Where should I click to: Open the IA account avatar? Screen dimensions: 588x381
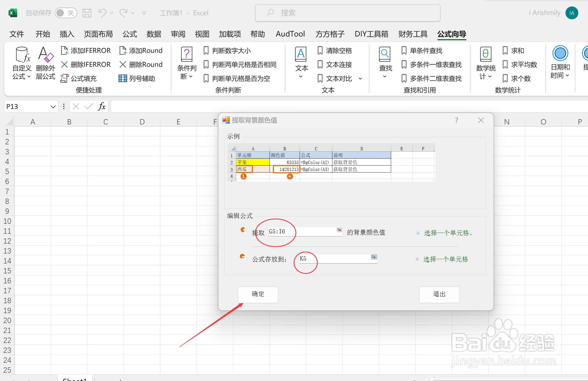(572, 13)
